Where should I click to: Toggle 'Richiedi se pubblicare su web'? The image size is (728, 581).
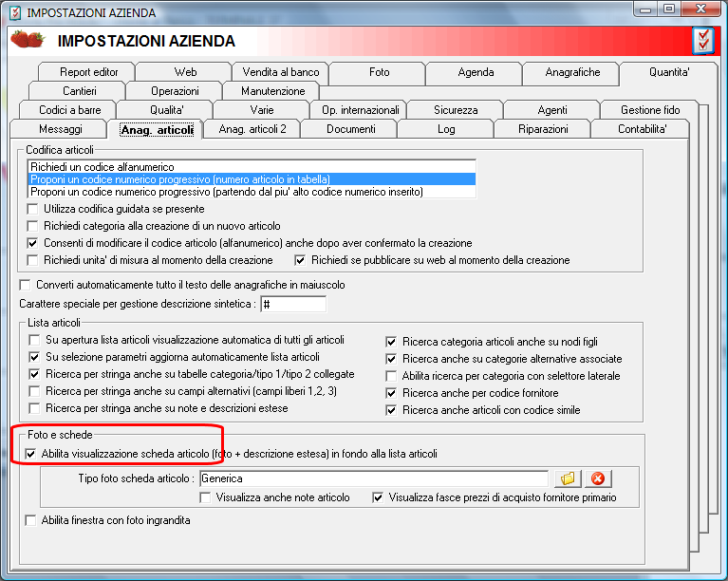(300, 260)
